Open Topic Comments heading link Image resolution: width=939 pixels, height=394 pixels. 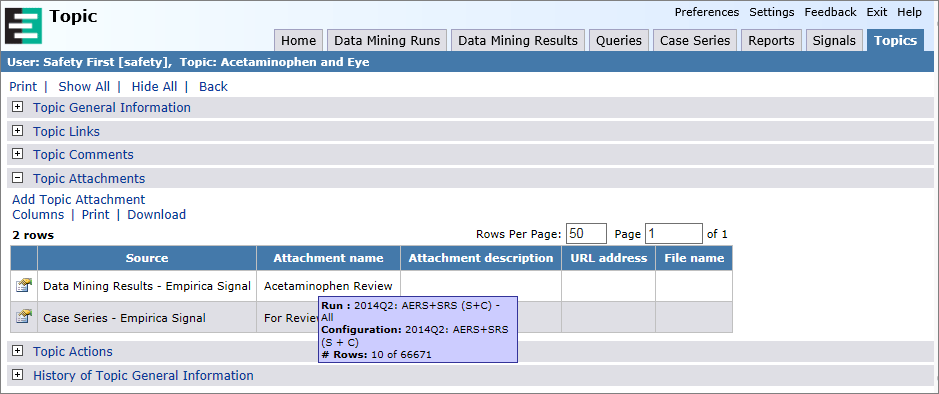(x=83, y=154)
